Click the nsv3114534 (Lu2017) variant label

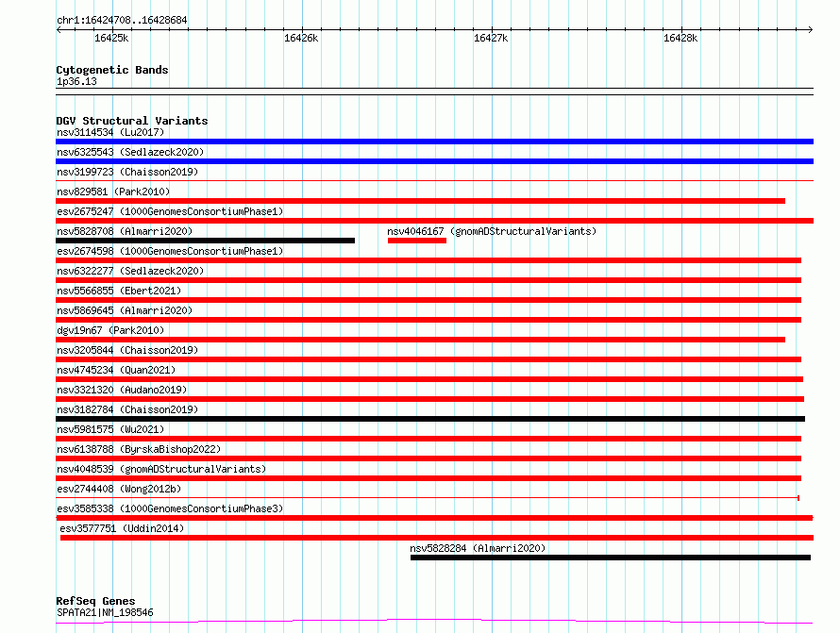[x=110, y=132]
